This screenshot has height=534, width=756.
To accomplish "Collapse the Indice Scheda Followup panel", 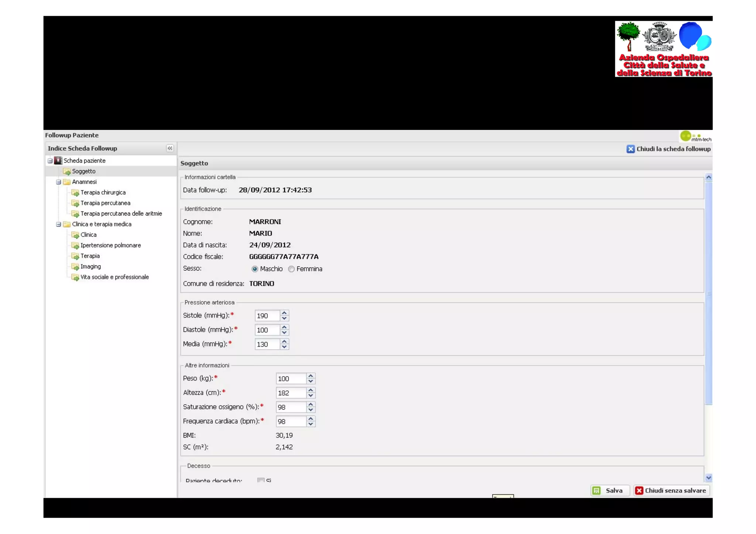I will click(x=170, y=148).
